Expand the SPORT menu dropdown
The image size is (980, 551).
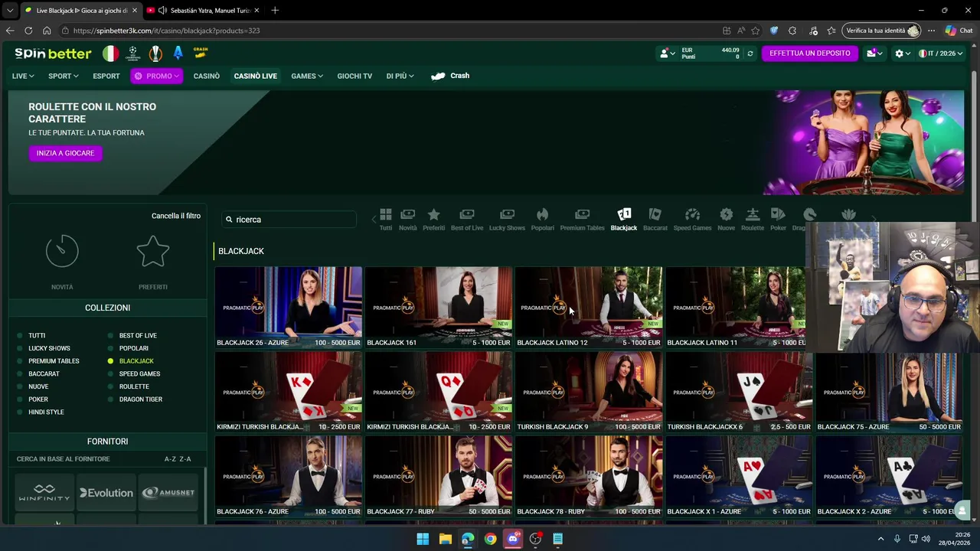point(63,76)
